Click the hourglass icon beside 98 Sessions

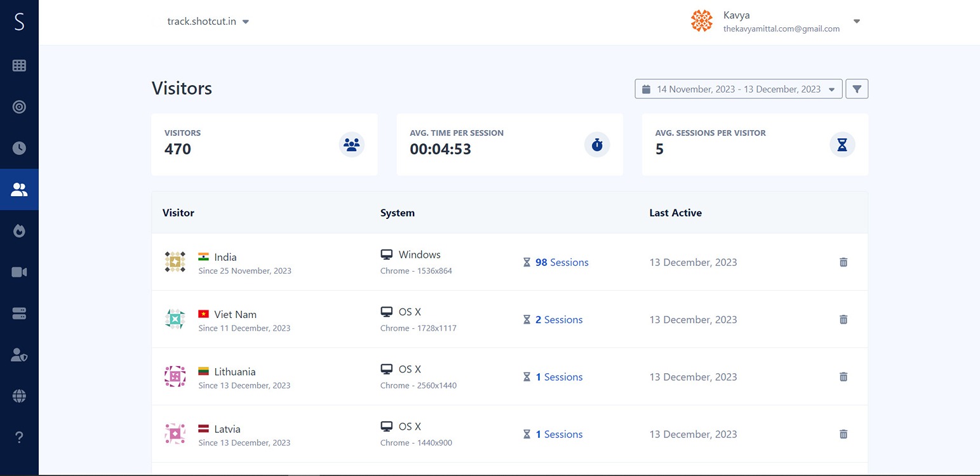[x=527, y=261]
